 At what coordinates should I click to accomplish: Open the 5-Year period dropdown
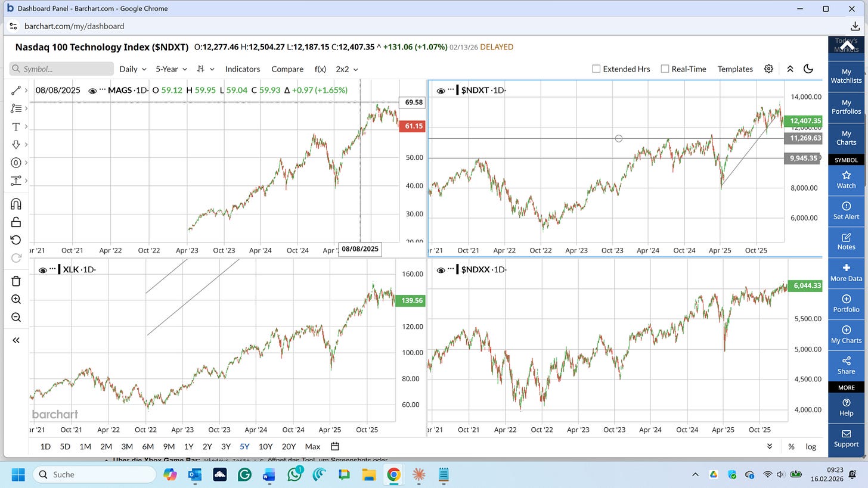[171, 69]
